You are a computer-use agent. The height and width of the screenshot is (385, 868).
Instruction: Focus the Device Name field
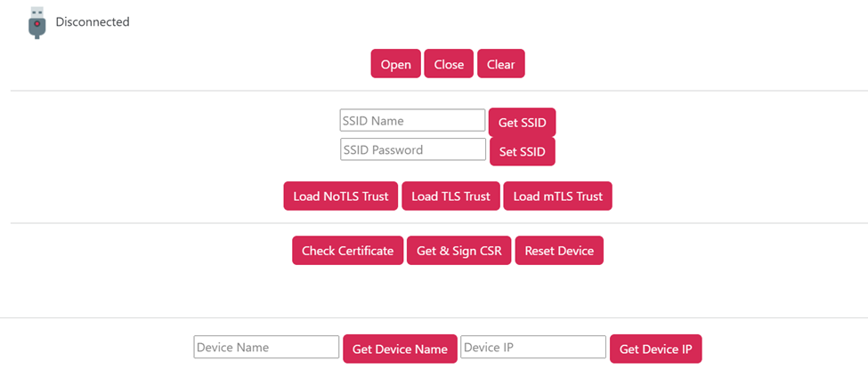tap(266, 347)
